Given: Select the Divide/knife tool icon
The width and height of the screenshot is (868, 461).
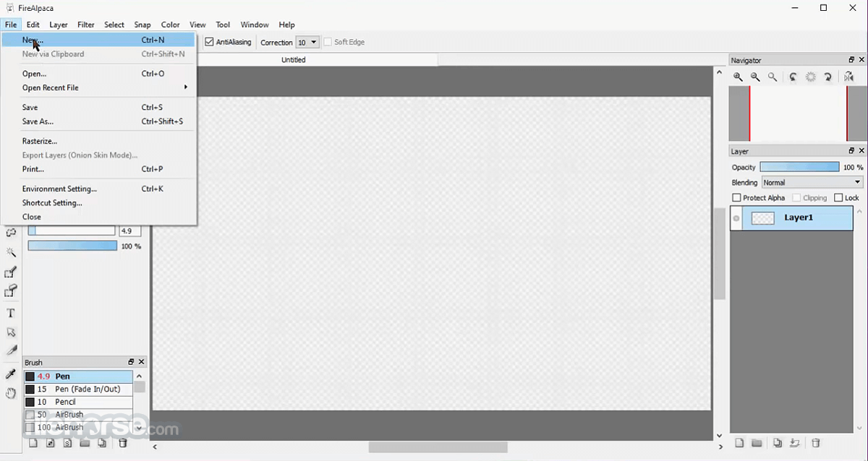Looking at the screenshot, I should click(x=11, y=351).
